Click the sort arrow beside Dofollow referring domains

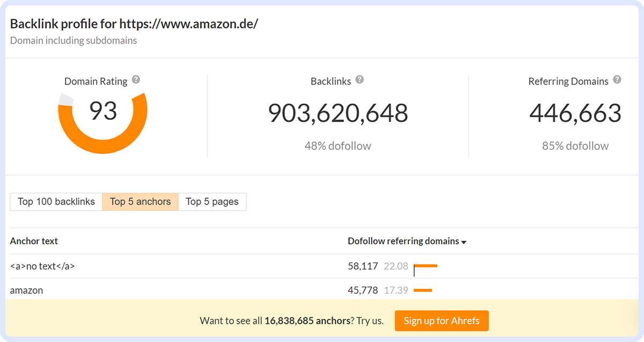tap(464, 242)
